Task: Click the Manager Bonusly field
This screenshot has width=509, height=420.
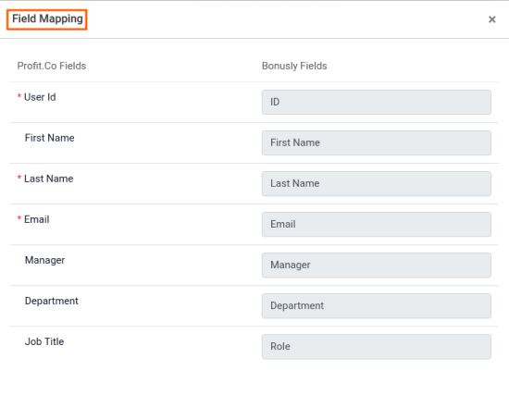Action: point(377,266)
